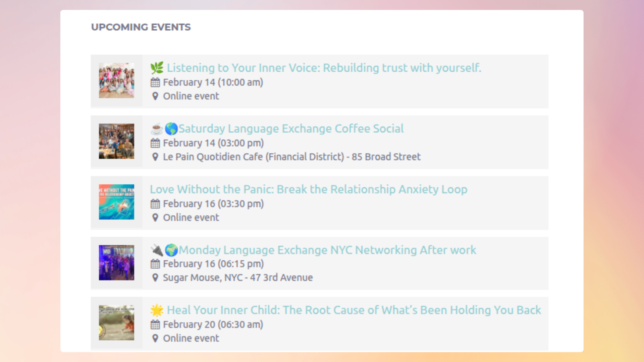
Task: Click the sun emoji before Heal Your Inner Child
Action: point(157,310)
